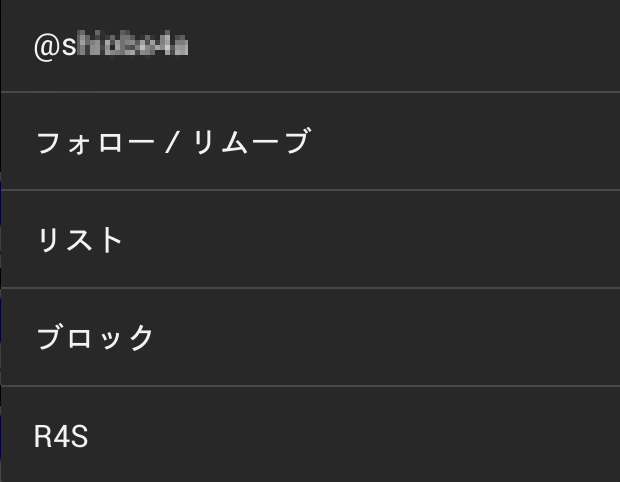Screen dimensions: 620x482
Task: Tap the R4S menu entry
Action: (x=61, y=437)
